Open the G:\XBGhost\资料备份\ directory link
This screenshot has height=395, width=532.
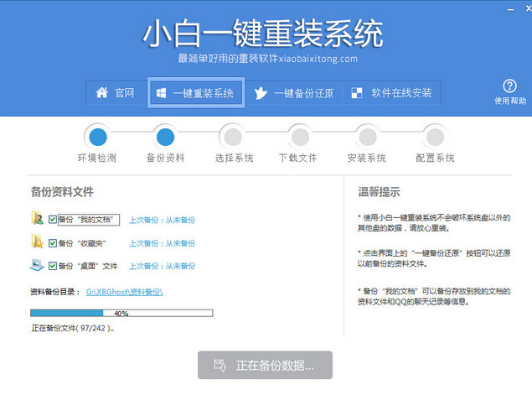tap(124, 292)
